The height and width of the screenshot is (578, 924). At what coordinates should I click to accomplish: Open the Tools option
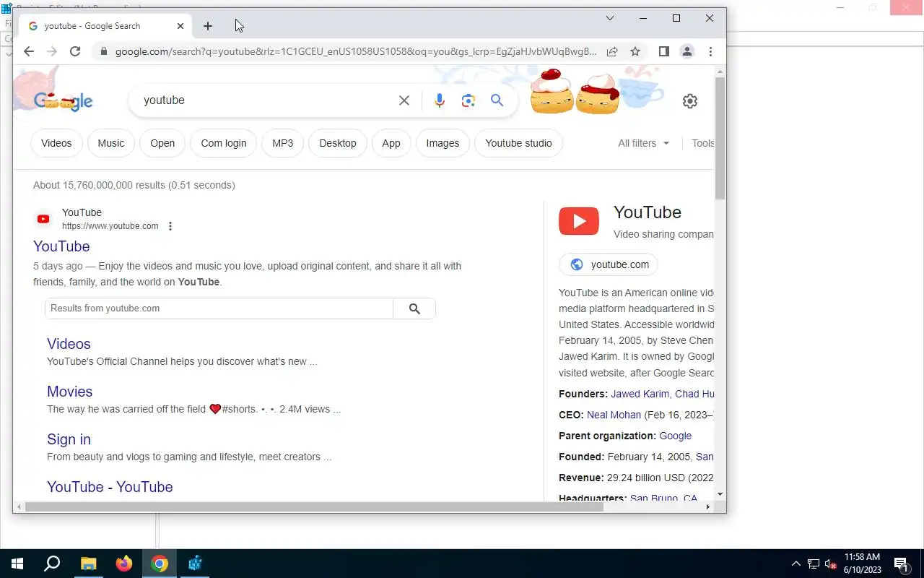pyautogui.click(x=702, y=143)
